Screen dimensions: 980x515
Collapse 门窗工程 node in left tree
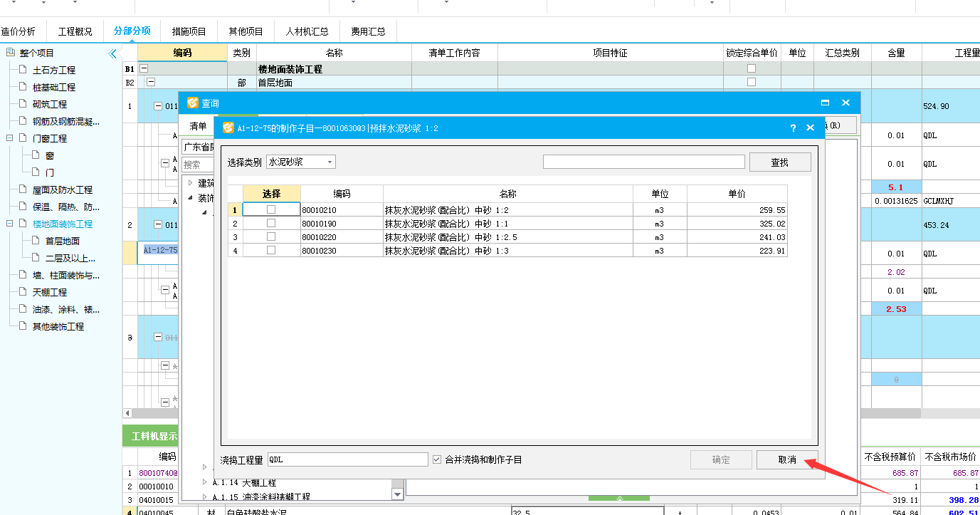coord(10,138)
